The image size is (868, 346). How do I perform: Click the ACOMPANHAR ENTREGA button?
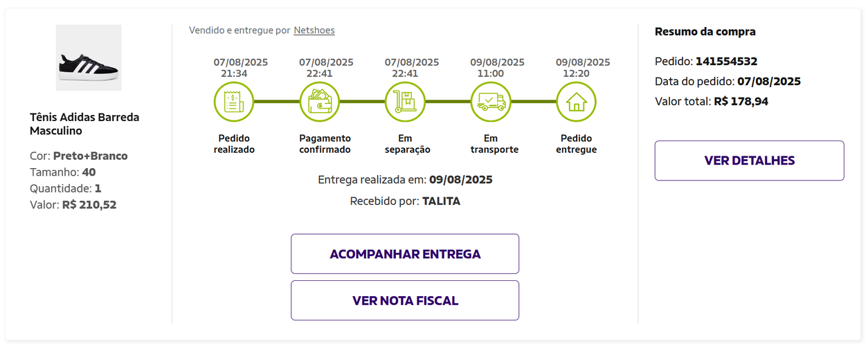tap(405, 254)
